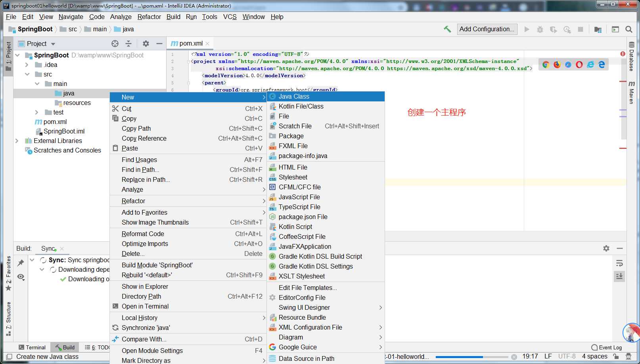Screen dimensions: 640x364
Task: Open in Safari browser icon
Action: [x=568, y=65]
